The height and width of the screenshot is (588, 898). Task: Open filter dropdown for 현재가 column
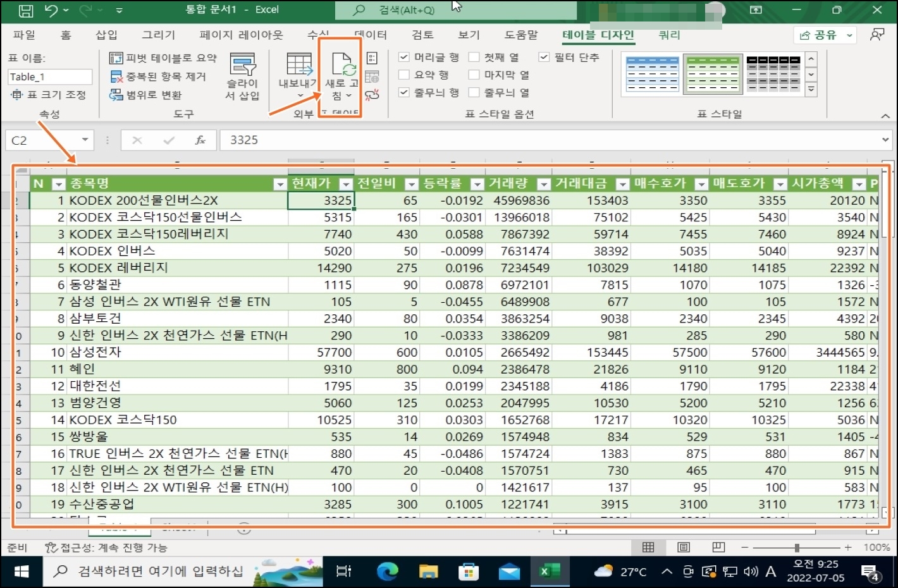click(x=346, y=184)
